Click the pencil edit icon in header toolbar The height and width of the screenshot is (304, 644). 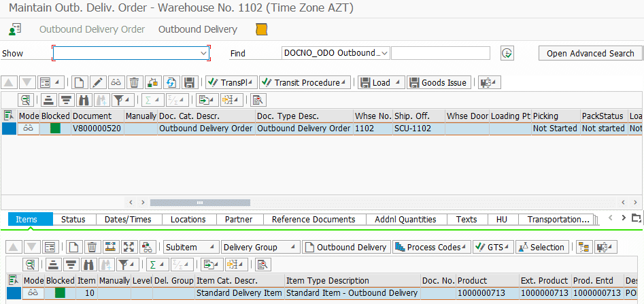click(x=98, y=82)
